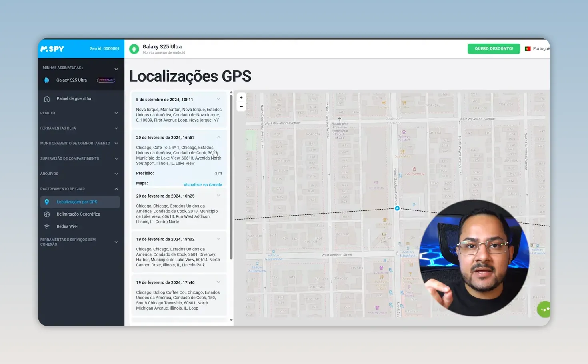Click the green Android device icon in header
588x364 pixels.
pos(134,49)
